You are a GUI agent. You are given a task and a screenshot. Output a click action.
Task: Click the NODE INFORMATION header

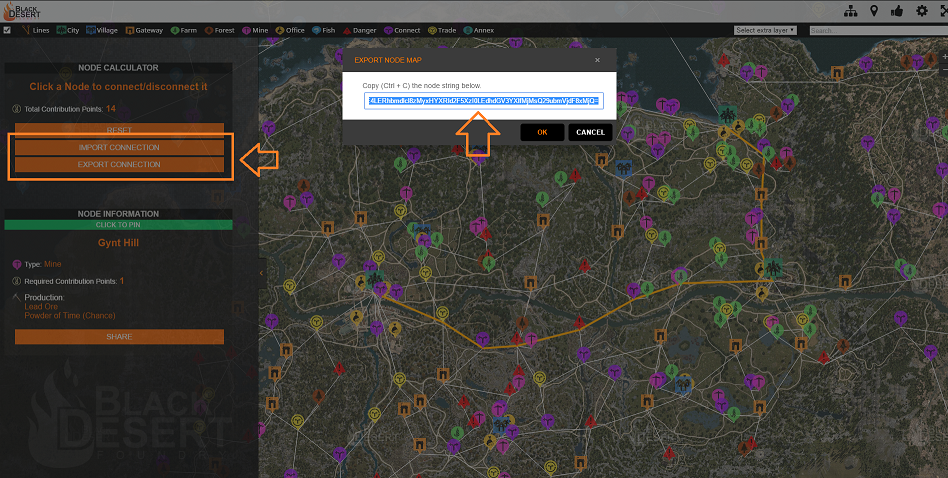pyautogui.click(x=118, y=214)
